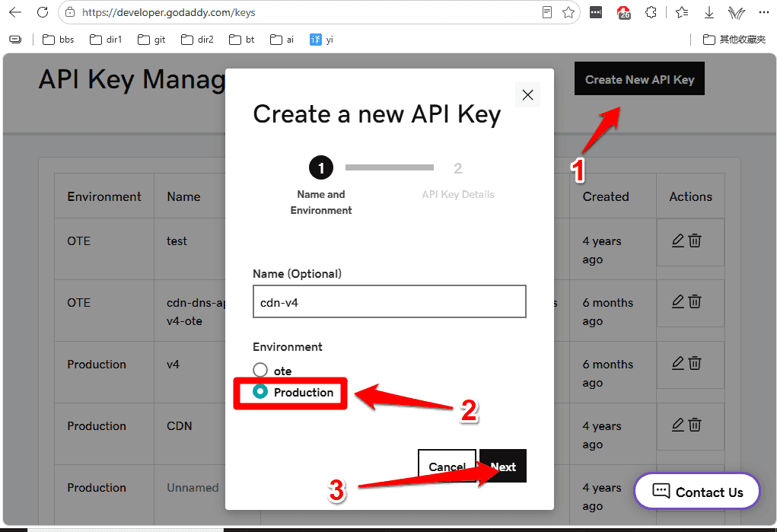Reload the page with refresh icon
The width and height of the screenshot is (777, 532).
point(43,12)
